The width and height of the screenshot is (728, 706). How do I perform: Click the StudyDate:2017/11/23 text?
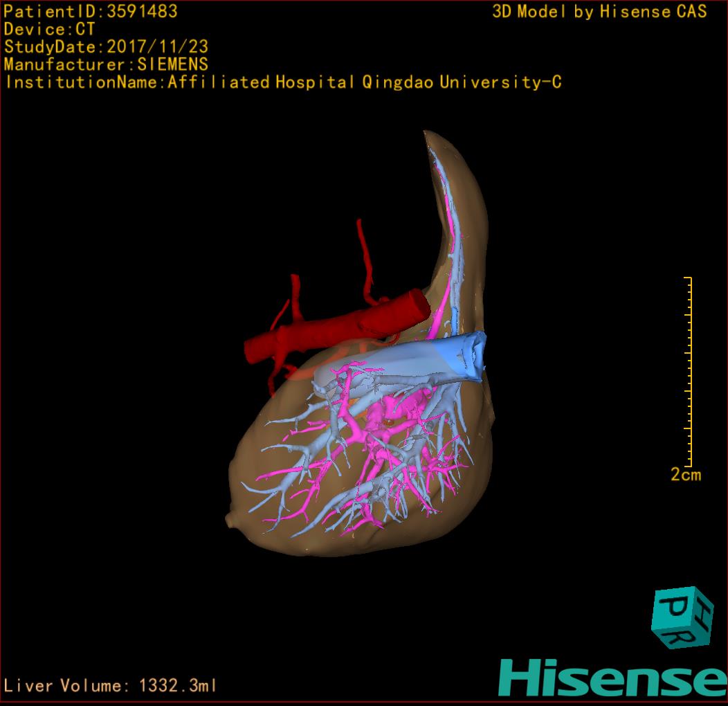[x=106, y=48]
